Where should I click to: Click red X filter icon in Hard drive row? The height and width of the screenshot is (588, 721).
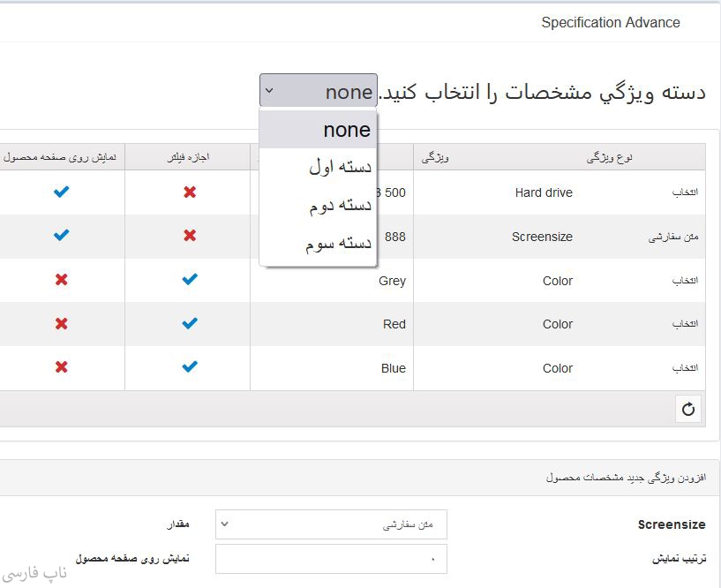(x=189, y=192)
